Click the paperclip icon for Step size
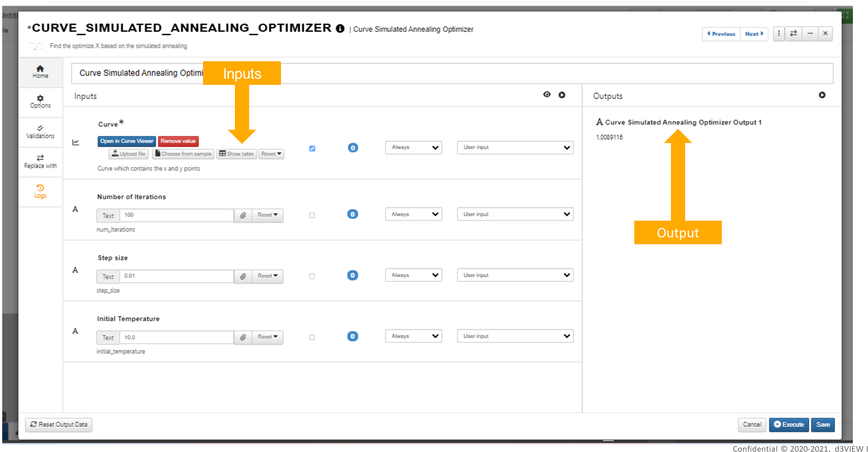 [x=243, y=276]
